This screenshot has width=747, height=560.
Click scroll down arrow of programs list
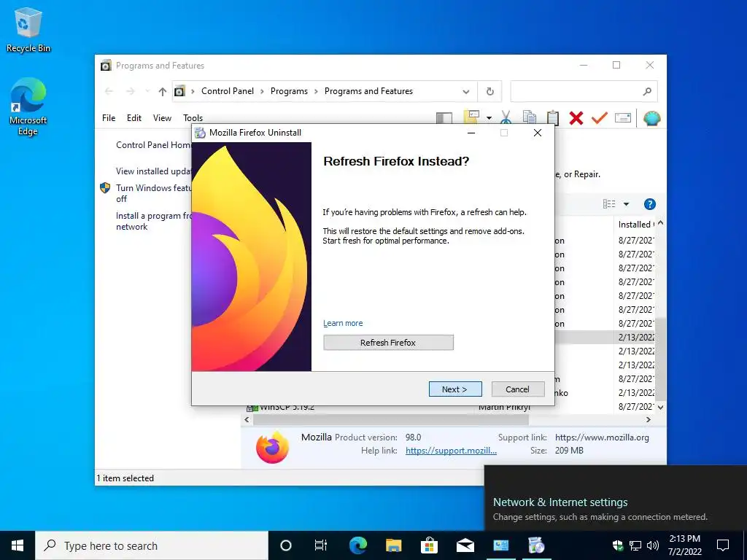[660, 407]
